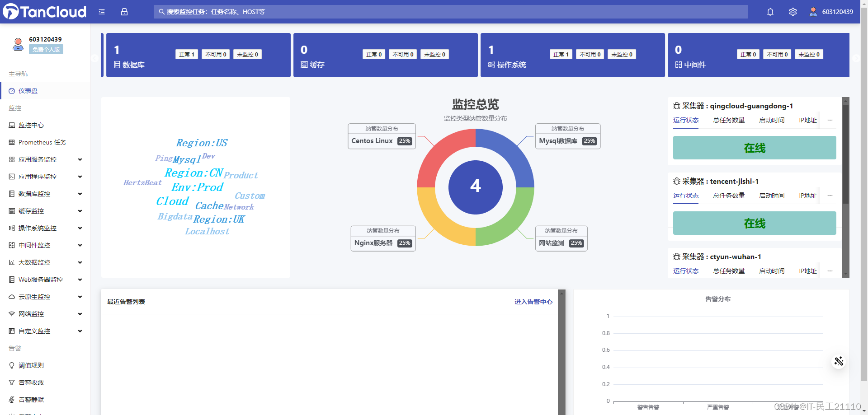Expand 大数据监控 submenu arrow
The height and width of the screenshot is (415, 868).
point(80,262)
